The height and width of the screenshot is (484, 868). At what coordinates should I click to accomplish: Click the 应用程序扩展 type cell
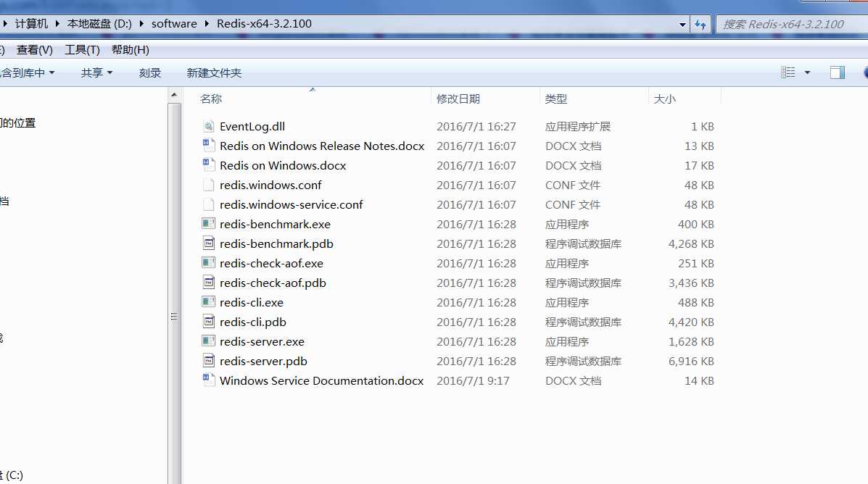click(577, 127)
